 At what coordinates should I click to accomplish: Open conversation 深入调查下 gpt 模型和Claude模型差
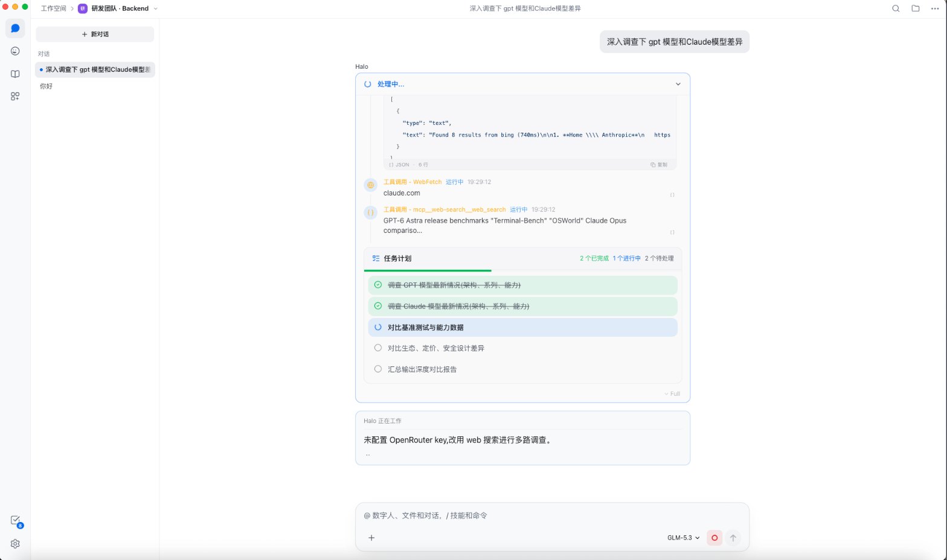click(95, 69)
